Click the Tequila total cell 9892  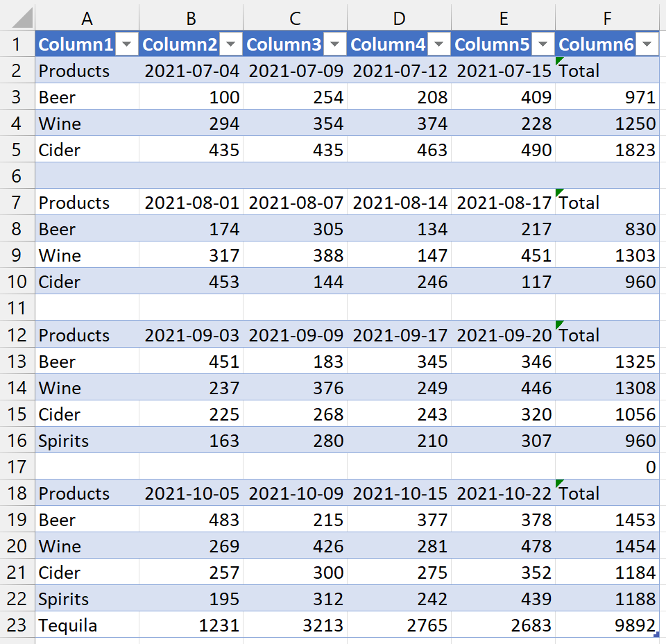coord(608,625)
